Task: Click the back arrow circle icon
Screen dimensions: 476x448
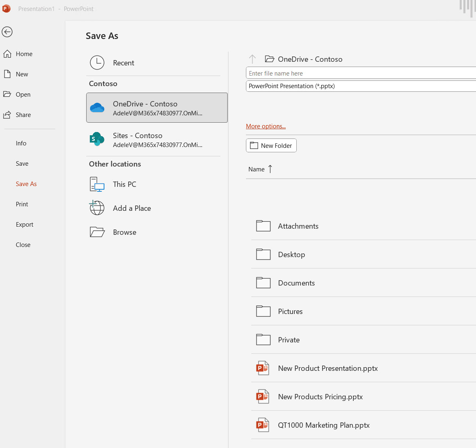Action: pyautogui.click(x=7, y=32)
